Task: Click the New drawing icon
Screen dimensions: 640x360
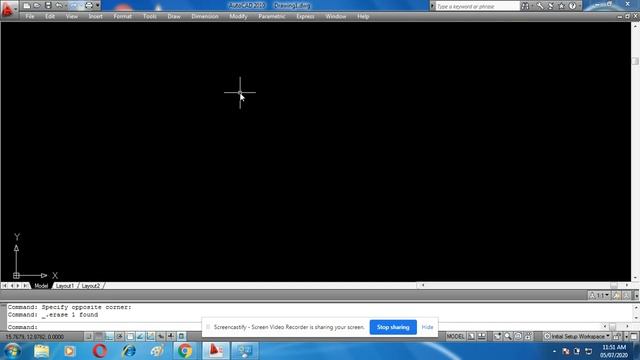Action: point(27,6)
